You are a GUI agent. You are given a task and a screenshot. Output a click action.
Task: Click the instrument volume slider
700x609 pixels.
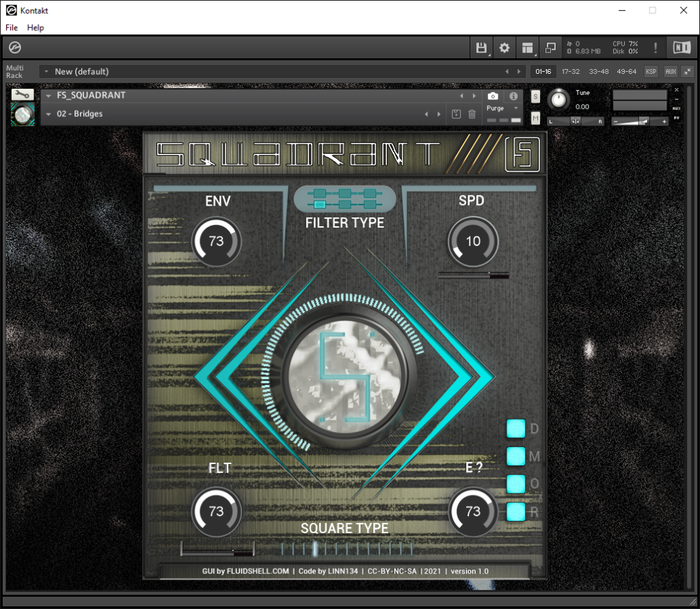click(x=640, y=122)
